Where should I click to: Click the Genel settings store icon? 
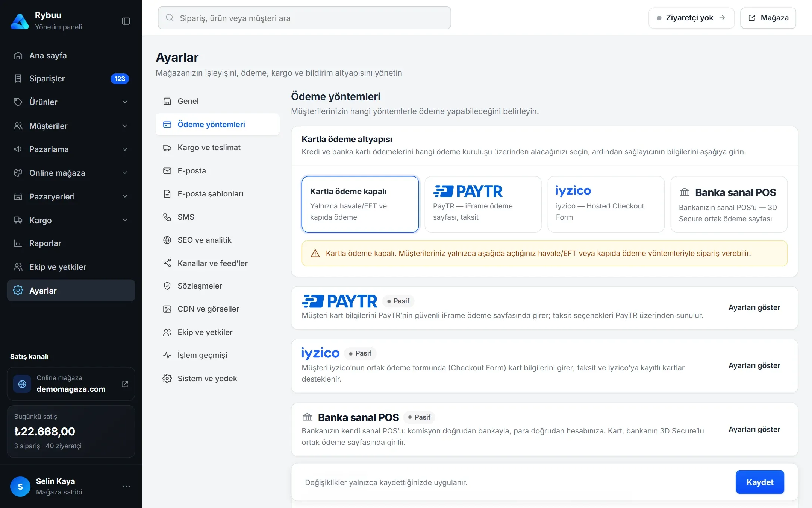(x=167, y=101)
